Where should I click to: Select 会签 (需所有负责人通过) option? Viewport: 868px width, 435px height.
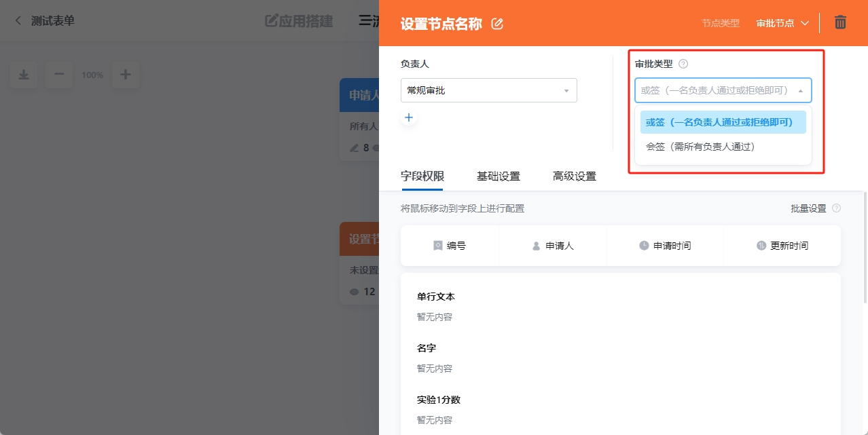(x=700, y=147)
